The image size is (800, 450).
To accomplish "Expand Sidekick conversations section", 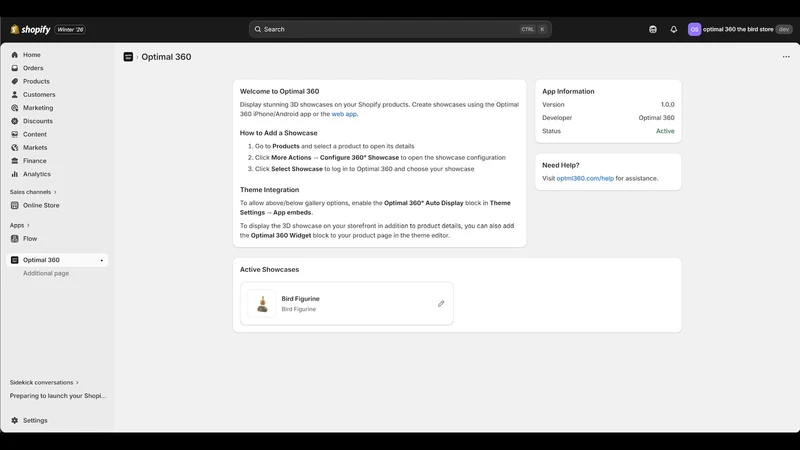I will (44, 382).
